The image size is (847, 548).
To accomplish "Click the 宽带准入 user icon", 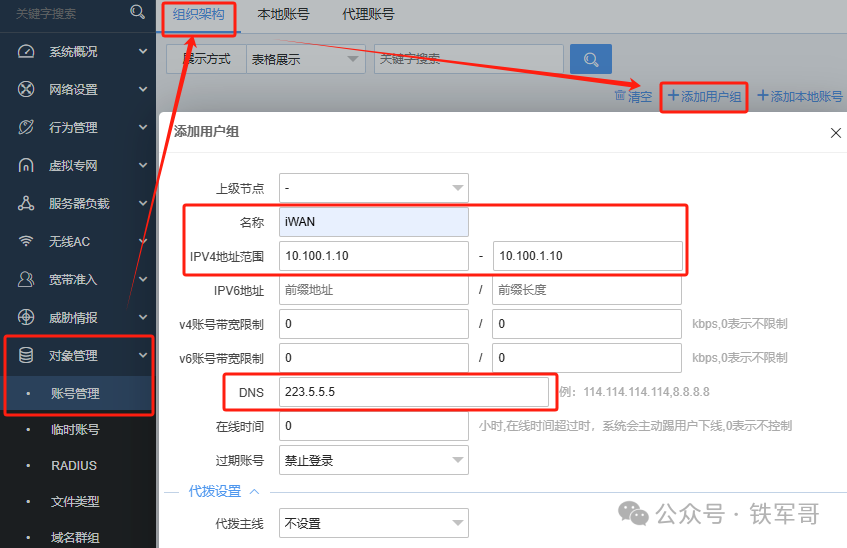I will (x=26, y=279).
